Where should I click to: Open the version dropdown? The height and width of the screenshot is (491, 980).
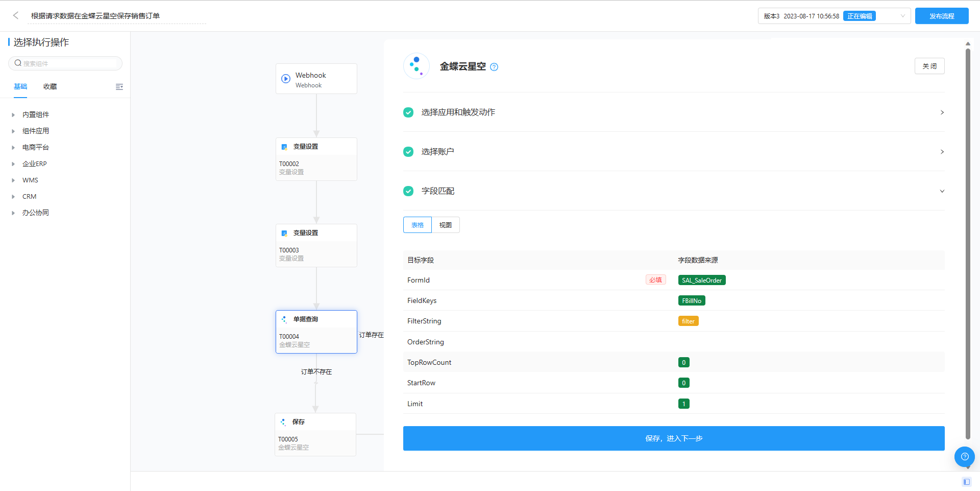tap(834, 16)
